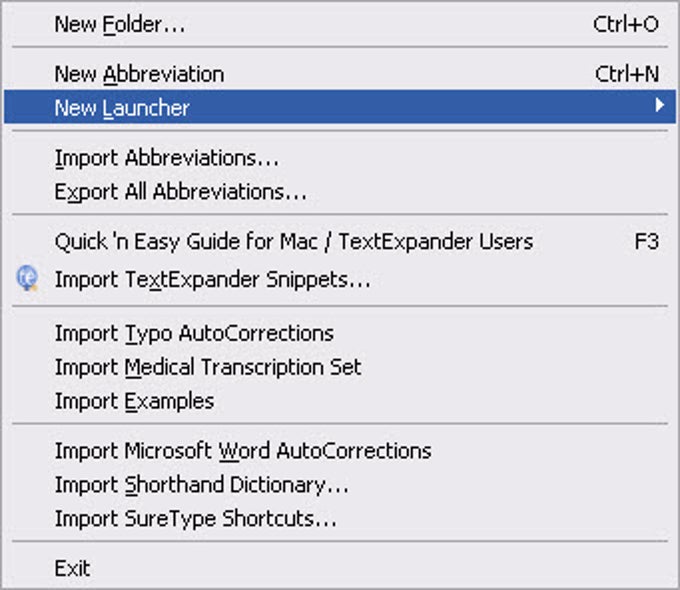
Task: Open Quick 'n Easy Guide for Mac users
Action: click(x=293, y=241)
